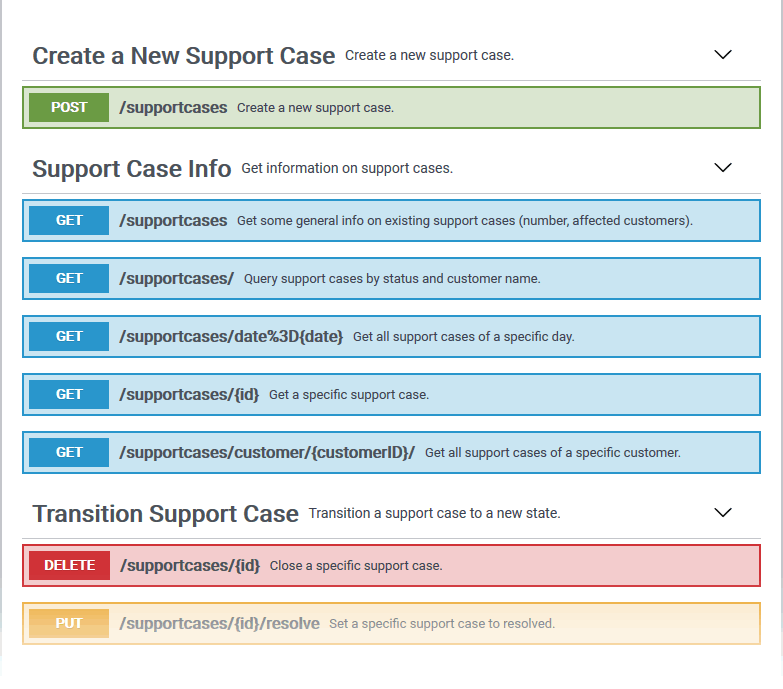The image size is (783, 689).
Task: Click GET badge for customer support cases
Action: click(69, 452)
